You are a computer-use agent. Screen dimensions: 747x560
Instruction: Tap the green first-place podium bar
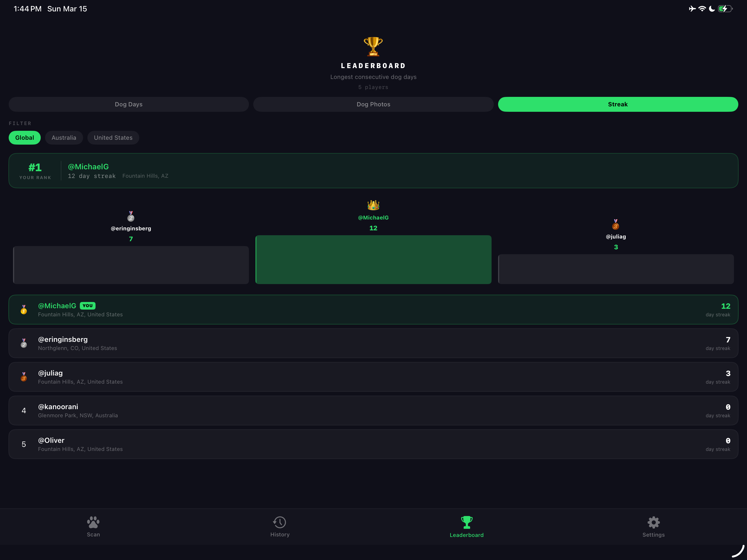point(373,260)
